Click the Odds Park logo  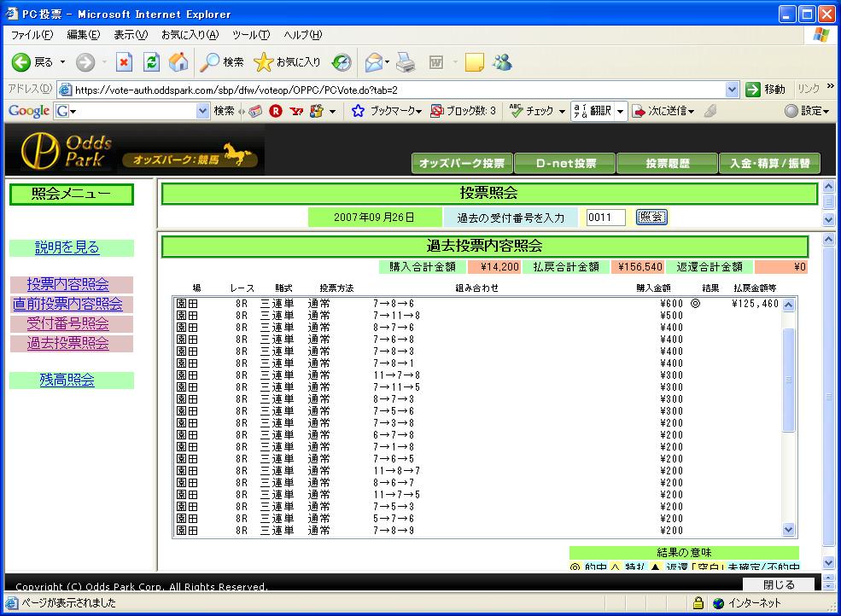point(66,151)
